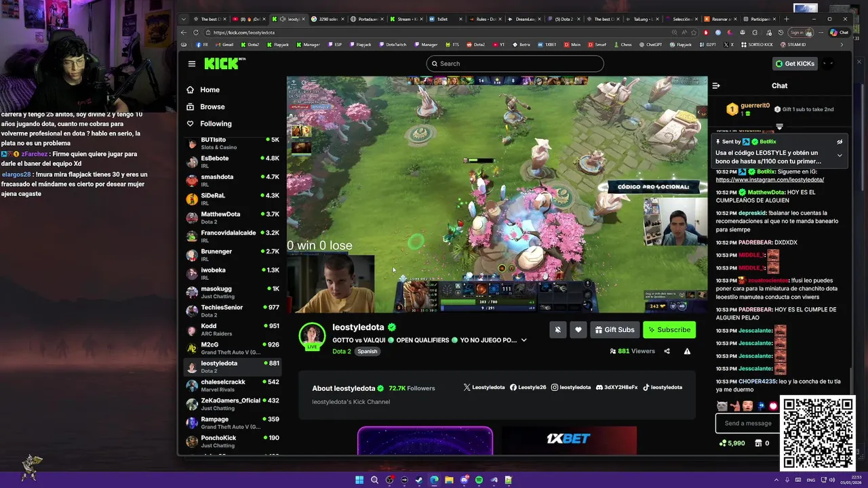868x488 pixels.
Task: Toggle notifications bell for leostyledota
Action: [557, 330]
